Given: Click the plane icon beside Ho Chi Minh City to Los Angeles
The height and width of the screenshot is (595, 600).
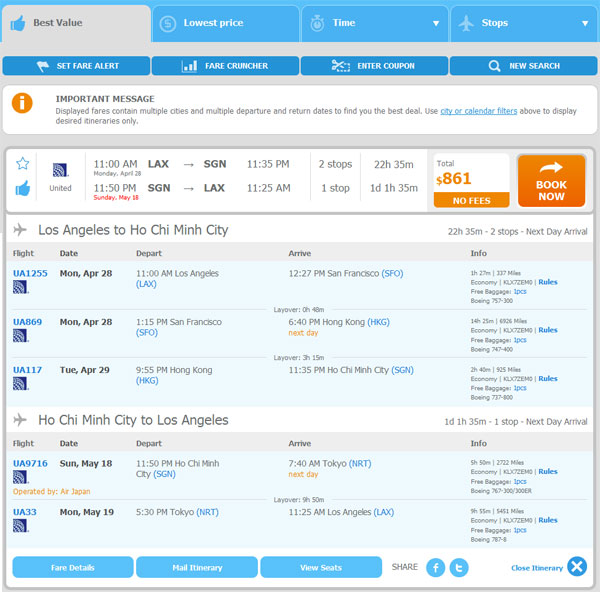Looking at the screenshot, I should pyautogui.click(x=20, y=420).
